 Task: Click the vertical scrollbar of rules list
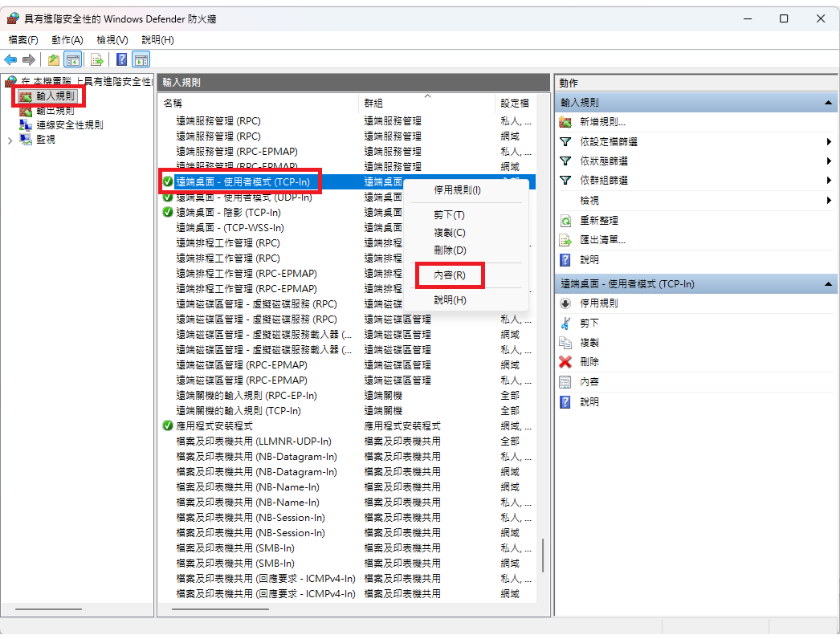coord(544,562)
